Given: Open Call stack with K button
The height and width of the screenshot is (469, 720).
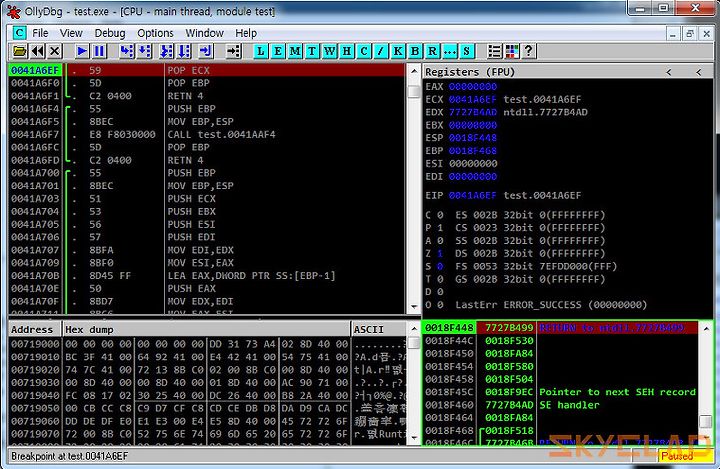Looking at the screenshot, I should [398, 51].
